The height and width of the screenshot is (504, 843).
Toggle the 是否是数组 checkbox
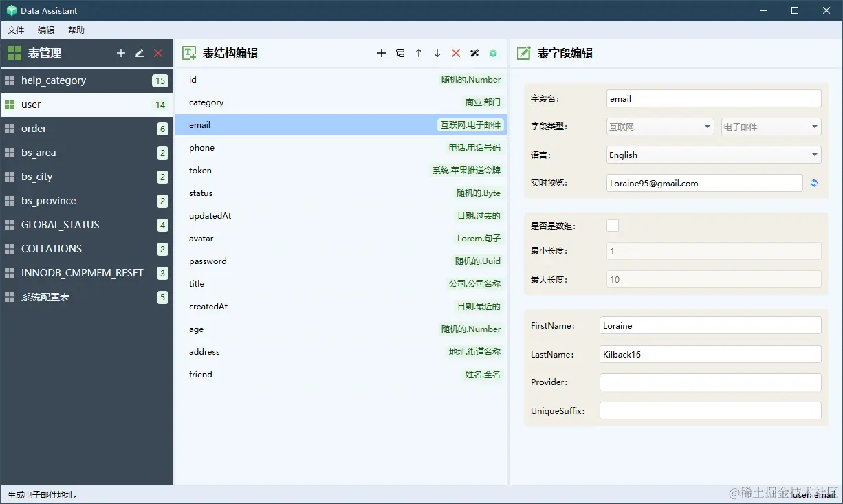(613, 226)
